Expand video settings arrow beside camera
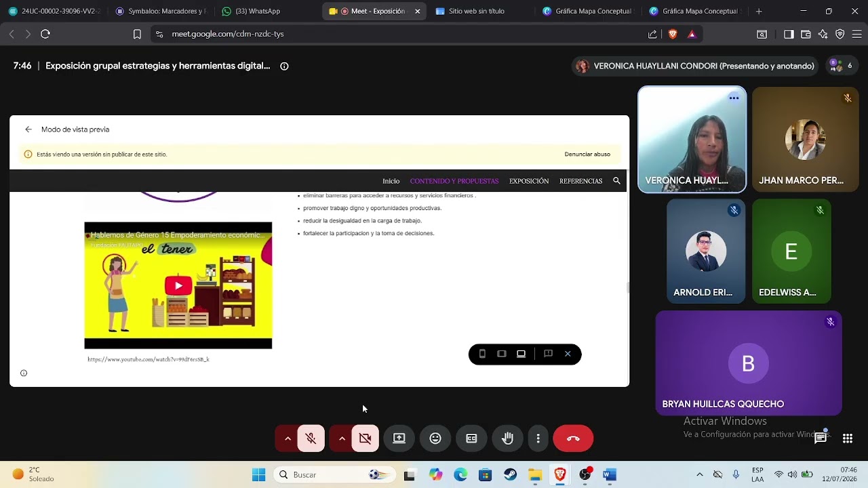Screen dimensions: 868x488 pos(342,439)
